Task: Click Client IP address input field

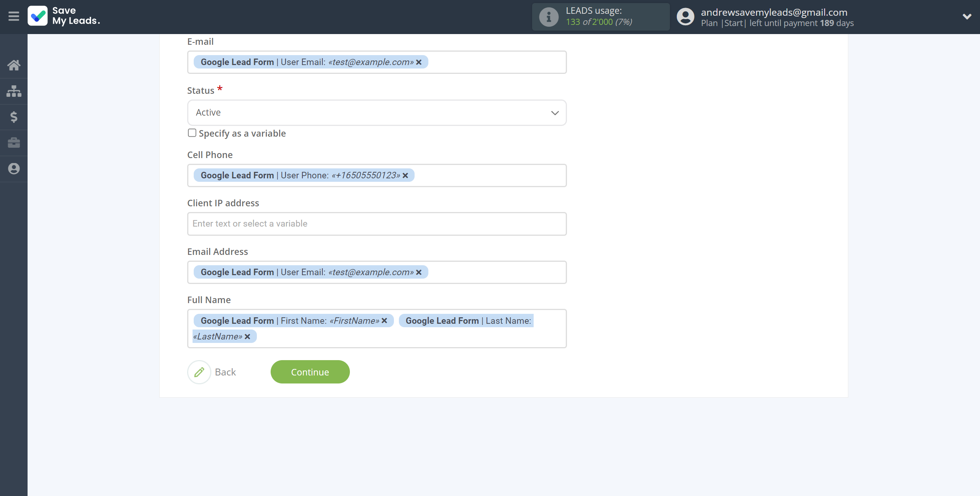Action: 376,224
